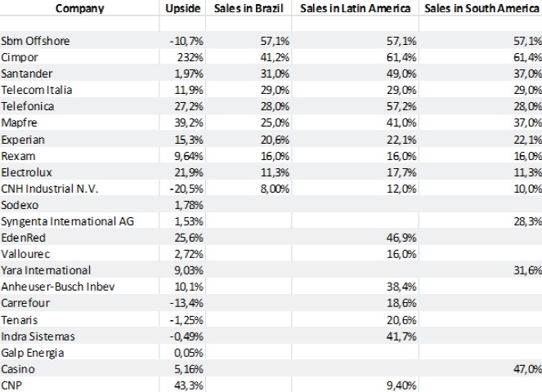Click the Telecom Italia company cell
The width and height of the screenshot is (542, 392).
(x=36, y=90)
